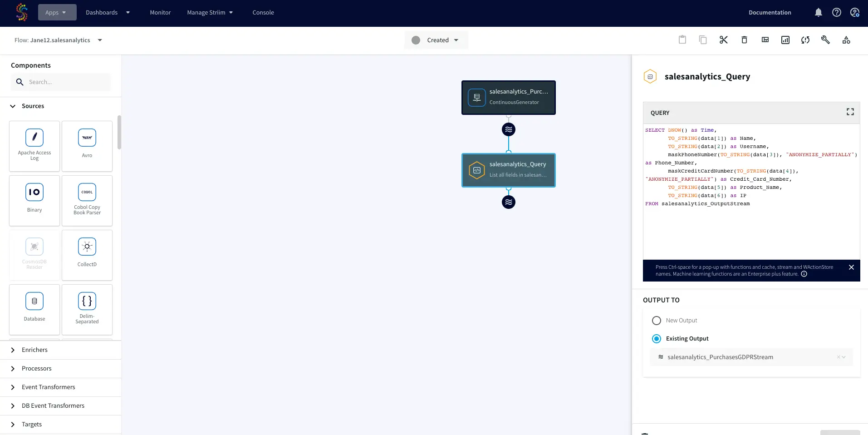This screenshot has height=435, width=868.
Task: Open the Documentation link
Action: 770,13
